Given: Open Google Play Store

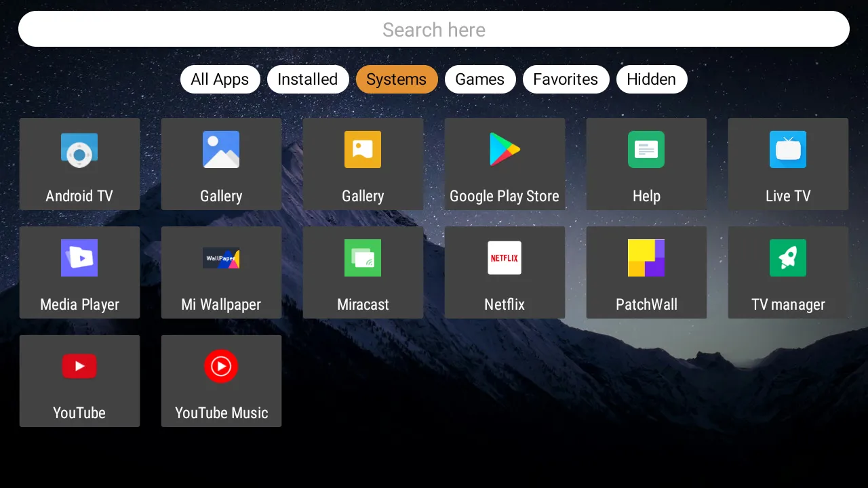Looking at the screenshot, I should [505, 164].
